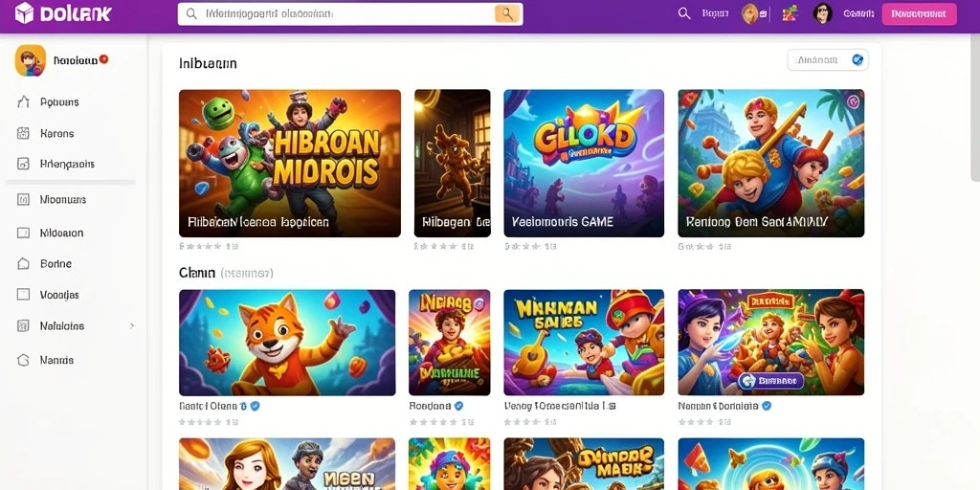Viewport: 980px width, 490px height.
Task: Click the verified badge next to Roadonn
Action: pos(458,406)
